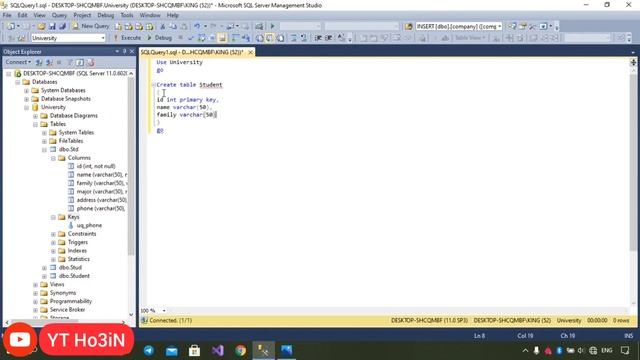Screen dimensions: 640x360
Task: Select the major varchar(50) column
Action: point(102,191)
